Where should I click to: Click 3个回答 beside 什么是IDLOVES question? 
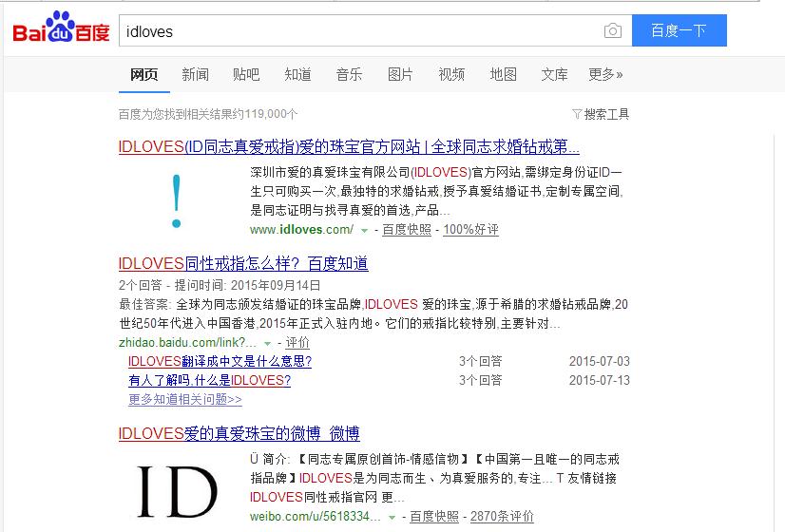(x=481, y=380)
